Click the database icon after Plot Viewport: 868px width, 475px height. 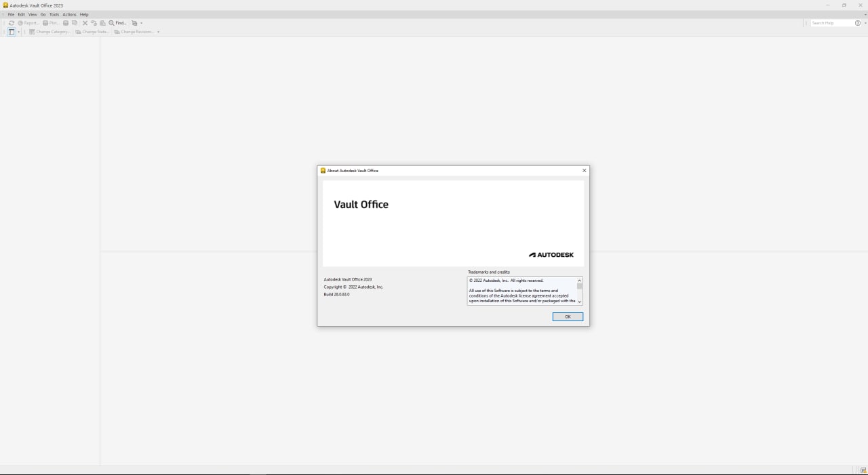[66, 23]
